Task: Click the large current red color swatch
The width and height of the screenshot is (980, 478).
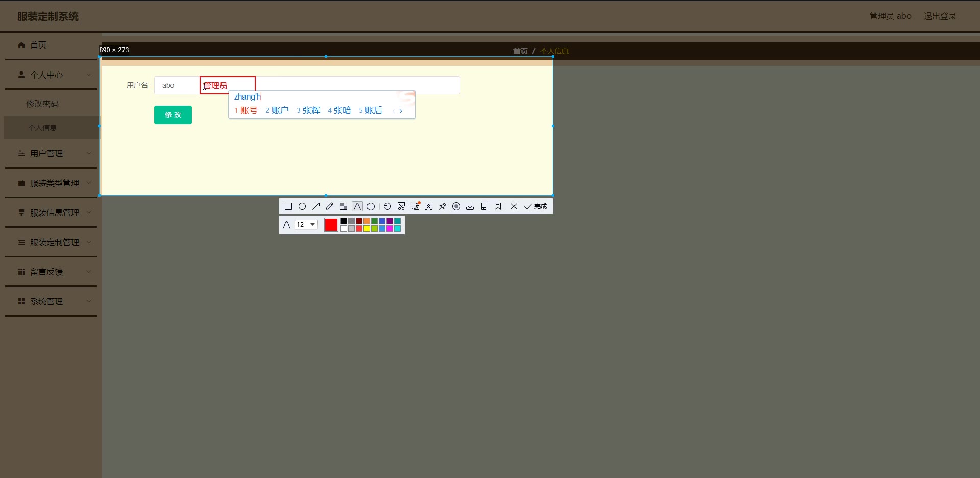Action: [x=331, y=225]
